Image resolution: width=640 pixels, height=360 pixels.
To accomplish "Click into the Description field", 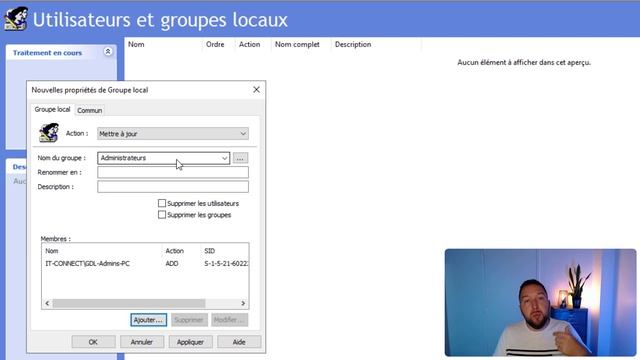I will click(173, 187).
